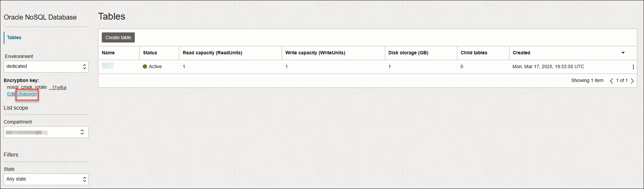Sort by Disk storage (GB) header
Image resolution: width=644 pixels, height=189 pixels.
pyautogui.click(x=408, y=53)
